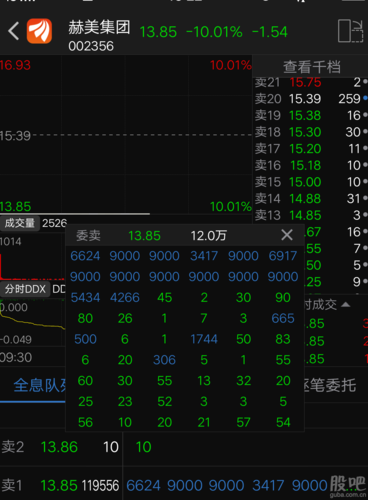Tap order 6917 in the popup grid

tap(283, 256)
